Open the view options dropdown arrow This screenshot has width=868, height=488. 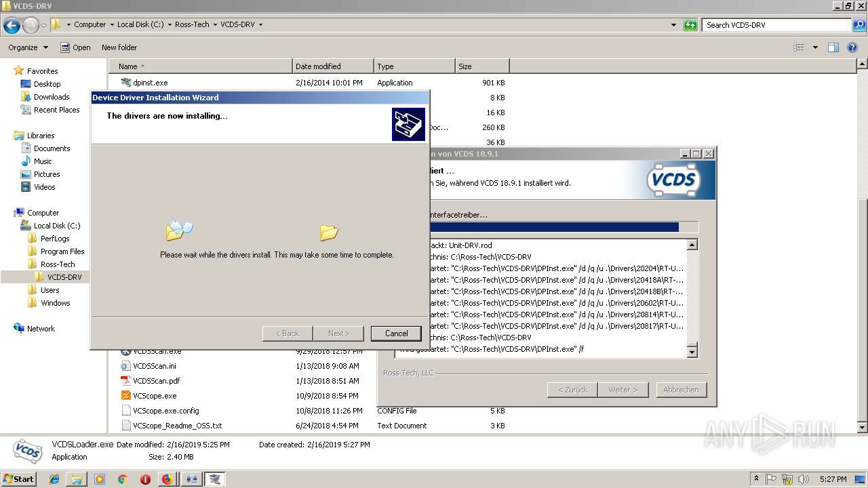click(815, 47)
